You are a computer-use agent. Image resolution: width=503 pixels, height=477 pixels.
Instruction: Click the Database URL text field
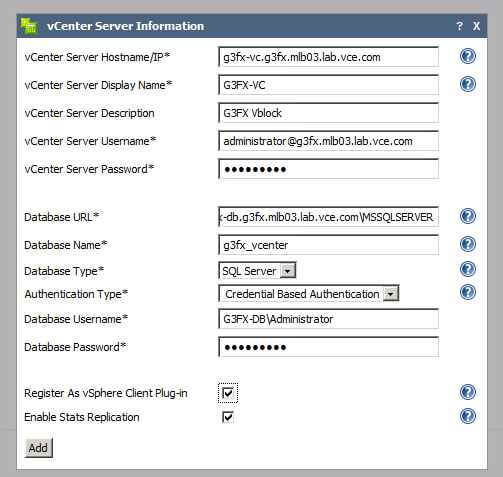(x=329, y=217)
